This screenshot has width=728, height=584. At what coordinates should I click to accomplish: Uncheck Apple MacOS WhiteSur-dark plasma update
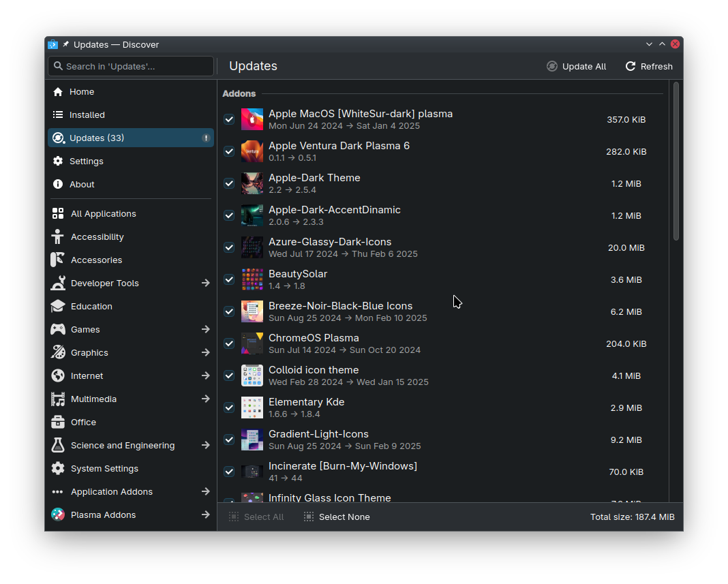coord(229,119)
